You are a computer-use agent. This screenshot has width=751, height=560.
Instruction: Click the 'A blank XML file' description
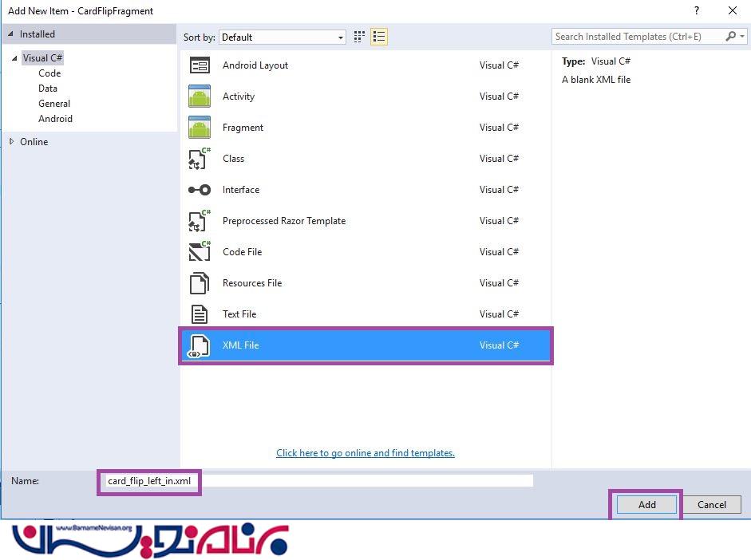[596, 80]
